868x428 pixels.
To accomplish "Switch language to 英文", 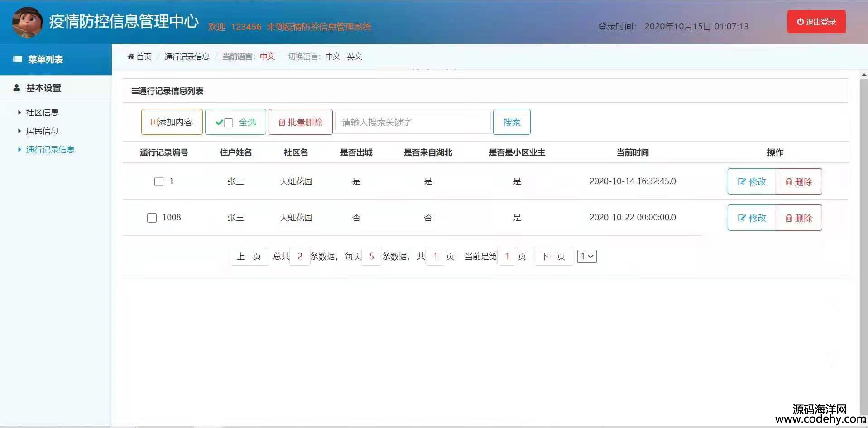I will [354, 57].
